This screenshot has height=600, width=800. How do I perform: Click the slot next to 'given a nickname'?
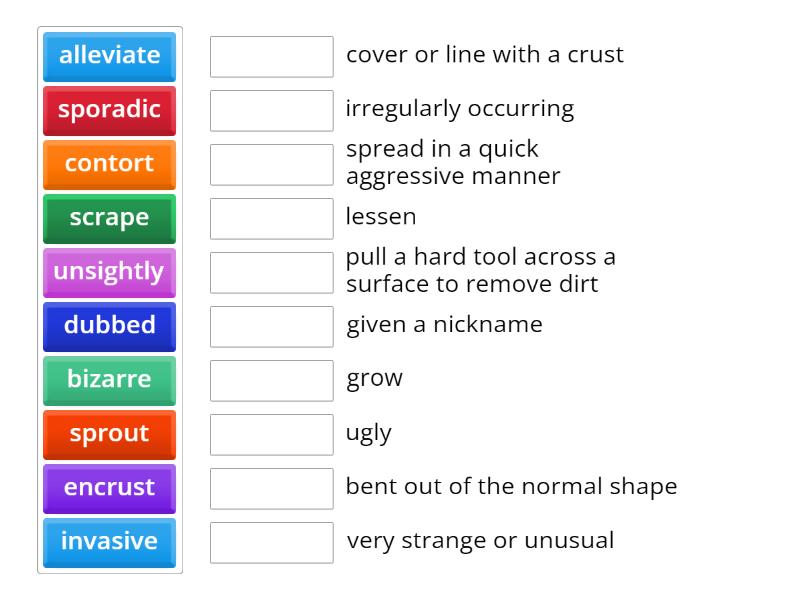coord(271,327)
